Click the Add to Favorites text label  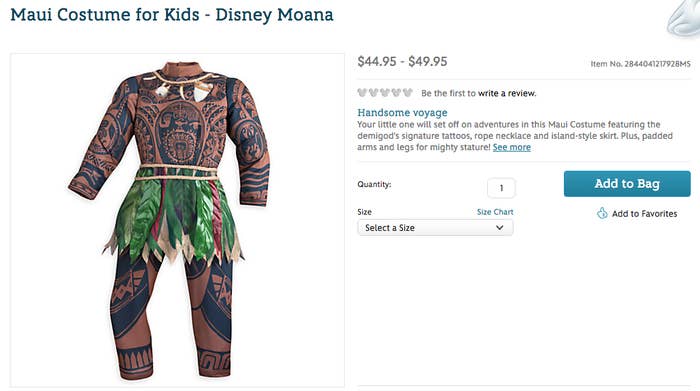tap(644, 214)
